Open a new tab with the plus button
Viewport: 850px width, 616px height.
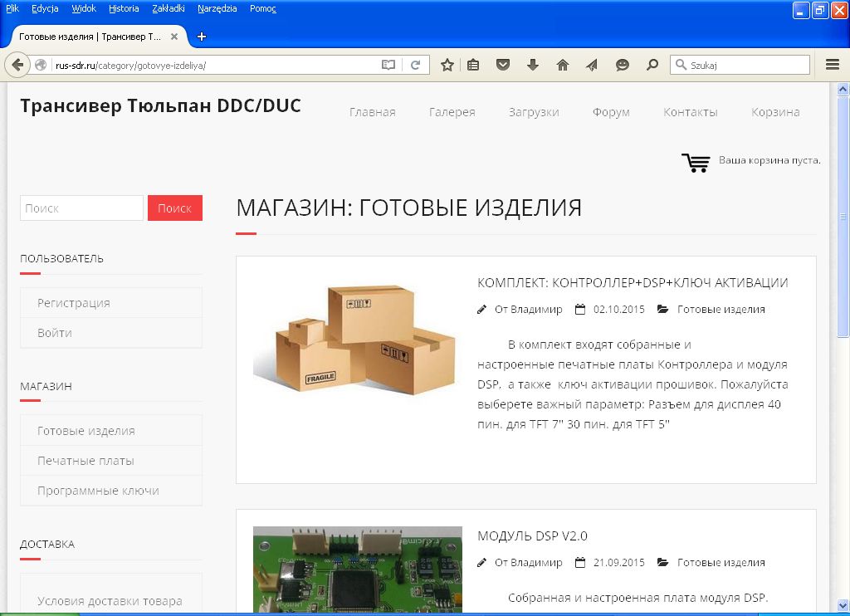pyautogui.click(x=202, y=37)
